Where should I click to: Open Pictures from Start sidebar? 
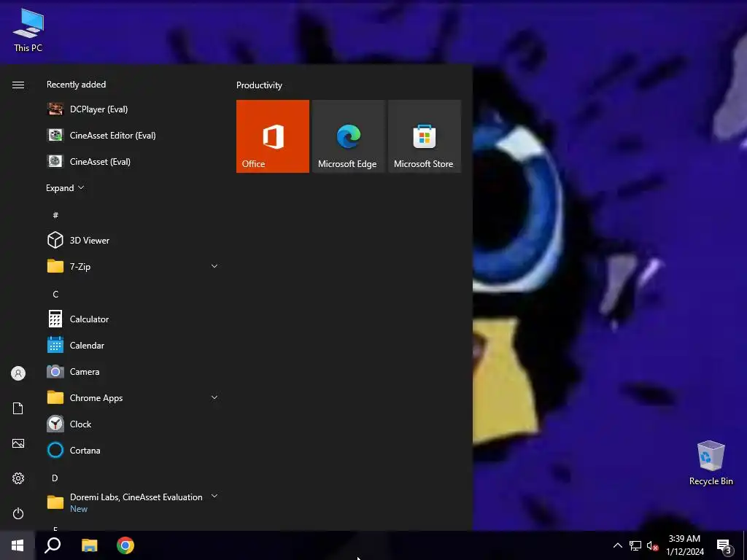pos(18,443)
